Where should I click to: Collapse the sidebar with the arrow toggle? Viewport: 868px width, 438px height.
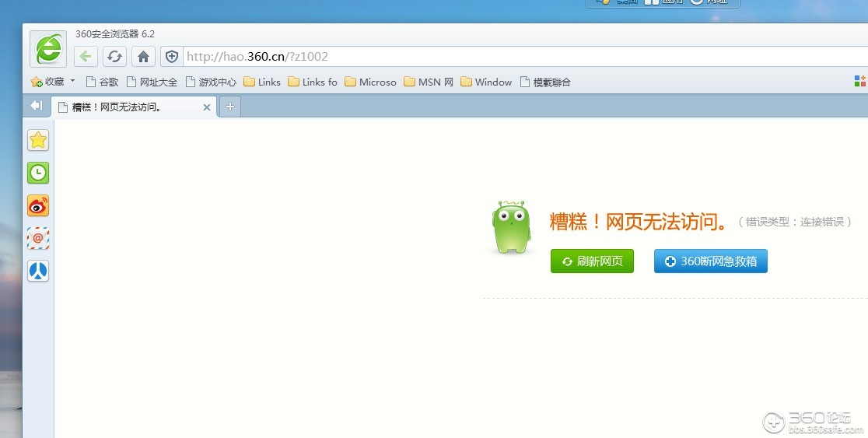[36, 106]
